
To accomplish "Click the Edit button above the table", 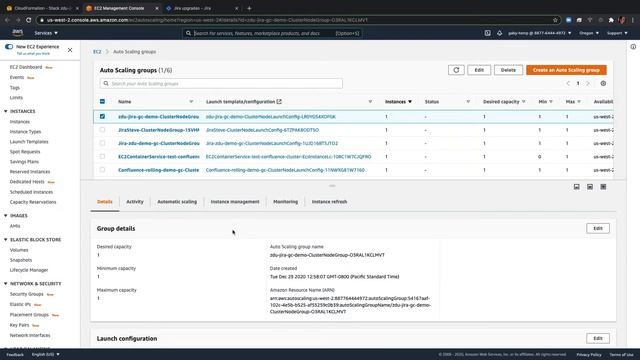I will (x=479, y=70).
